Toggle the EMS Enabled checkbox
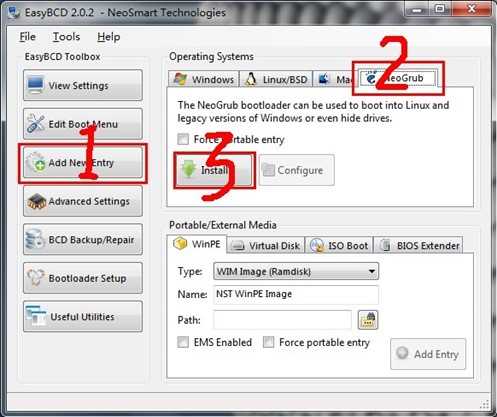The width and height of the screenshot is (497, 417). 183,342
